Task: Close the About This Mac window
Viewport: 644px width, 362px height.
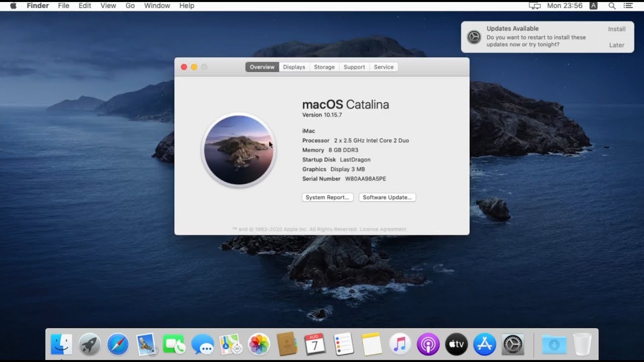Action: pyautogui.click(x=184, y=67)
